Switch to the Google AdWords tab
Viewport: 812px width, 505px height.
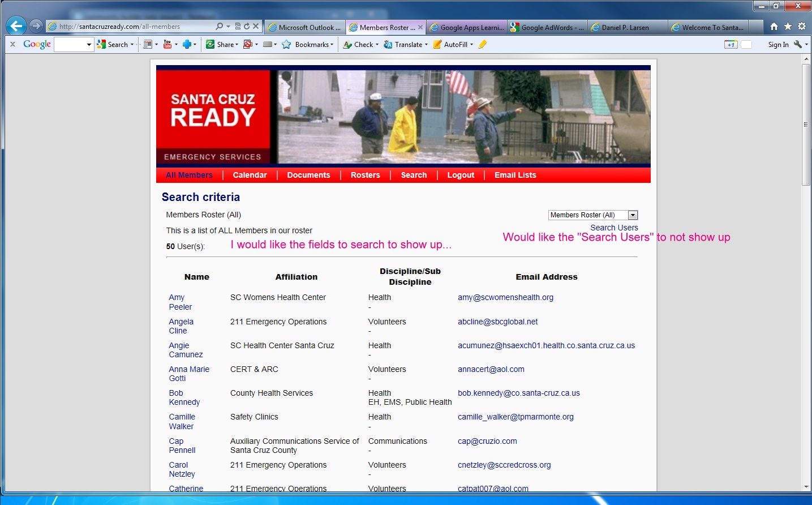click(x=547, y=27)
